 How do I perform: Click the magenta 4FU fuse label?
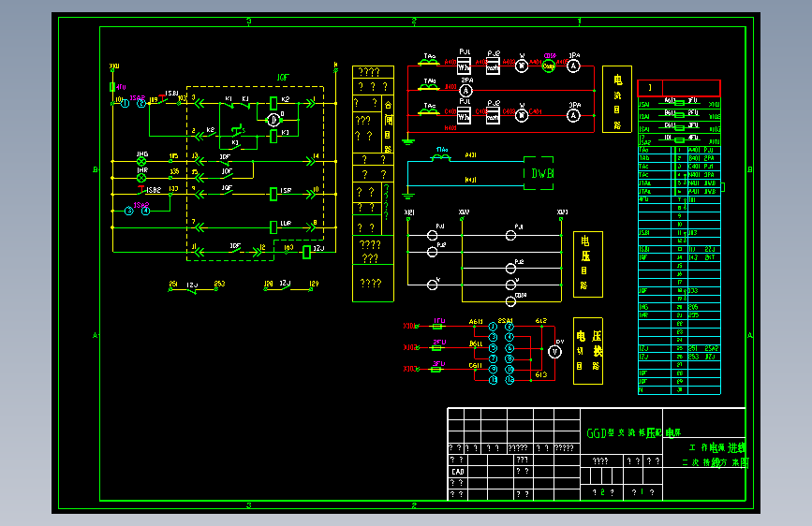(121, 87)
